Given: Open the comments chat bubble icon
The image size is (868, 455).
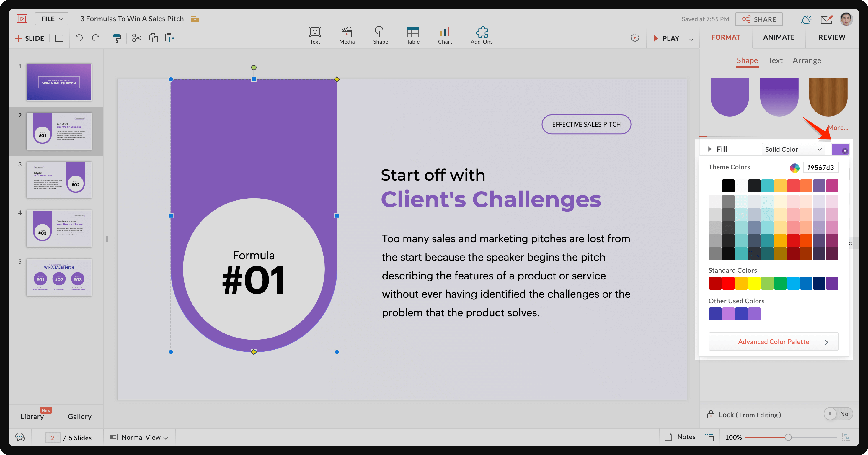Looking at the screenshot, I should (20, 437).
